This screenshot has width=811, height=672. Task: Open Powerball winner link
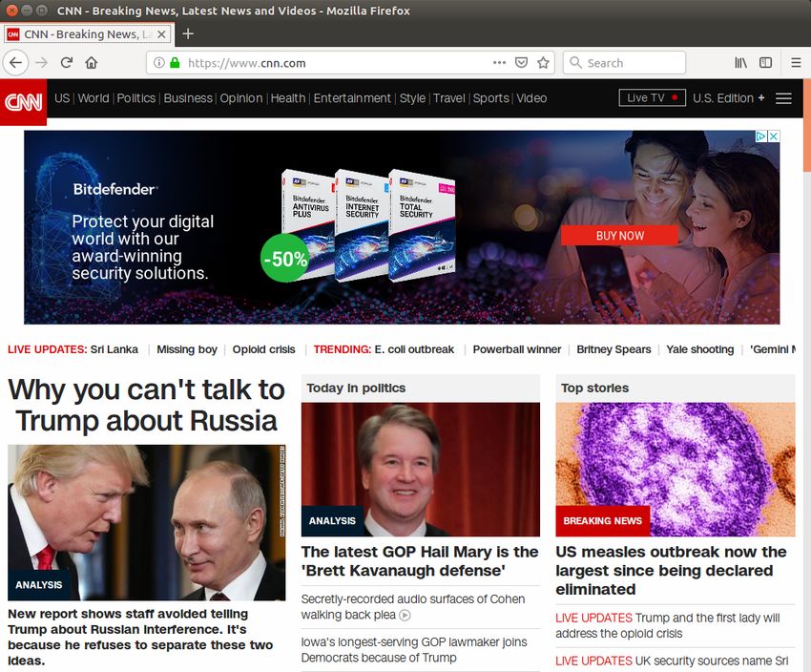point(517,349)
